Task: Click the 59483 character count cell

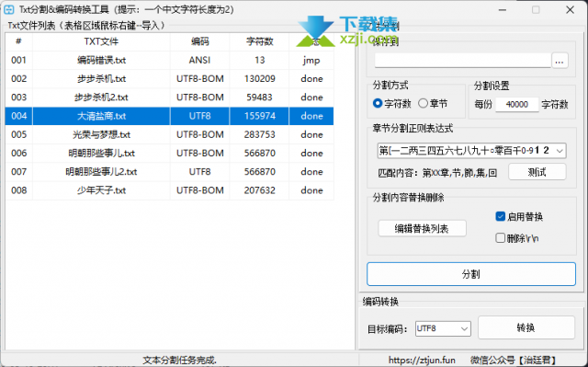Action: [x=259, y=97]
